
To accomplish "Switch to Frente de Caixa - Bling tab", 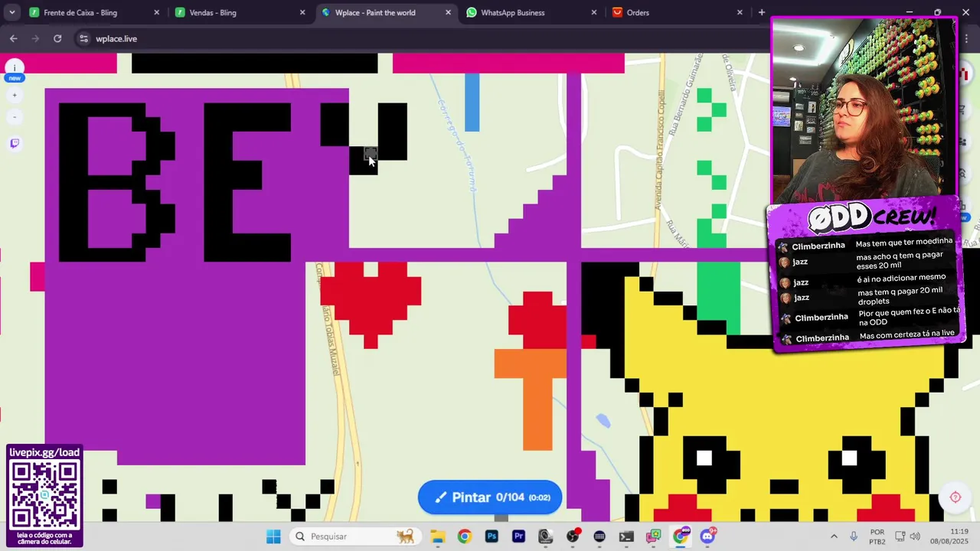I will pyautogui.click(x=94, y=12).
